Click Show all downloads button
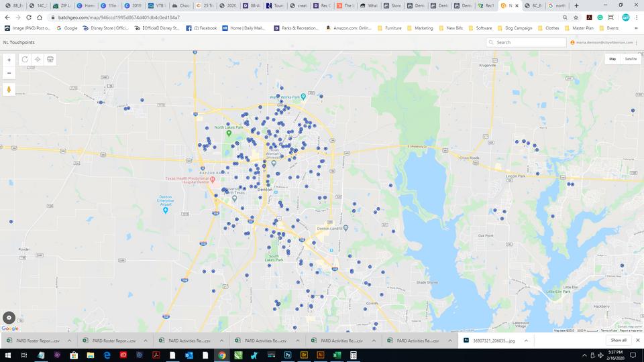The height and width of the screenshot is (362, 644). click(x=619, y=341)
